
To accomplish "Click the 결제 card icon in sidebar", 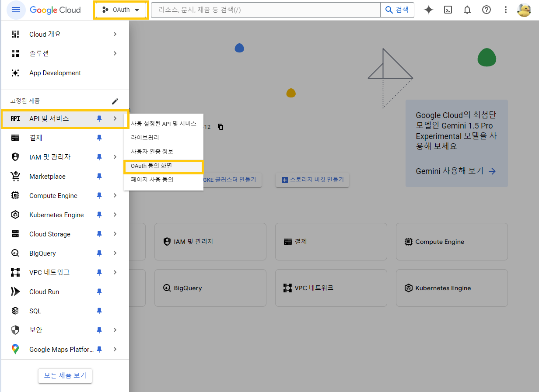I will pyautogui.click(x=15, y=138).
